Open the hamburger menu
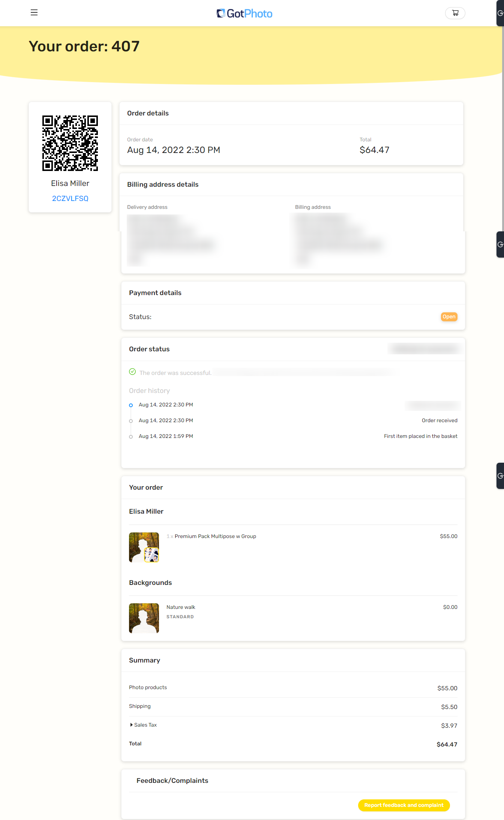 (x=34, y=12)
